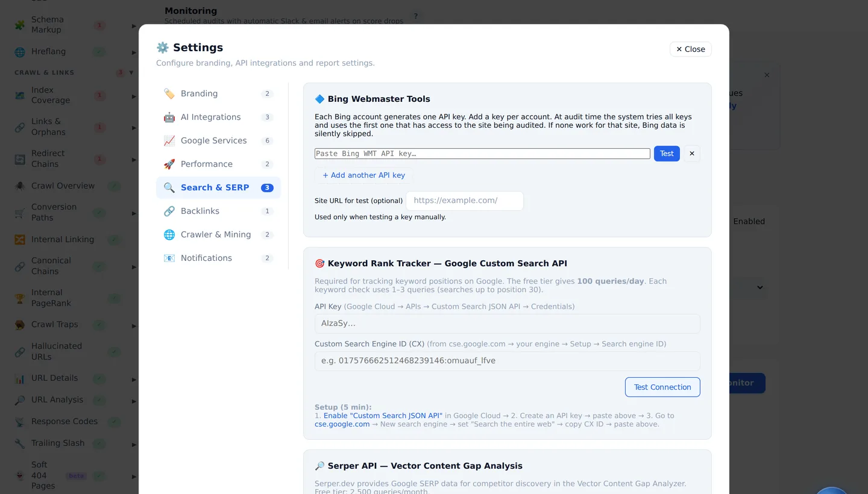Switch to the Google Services tab

pos(218,140)
